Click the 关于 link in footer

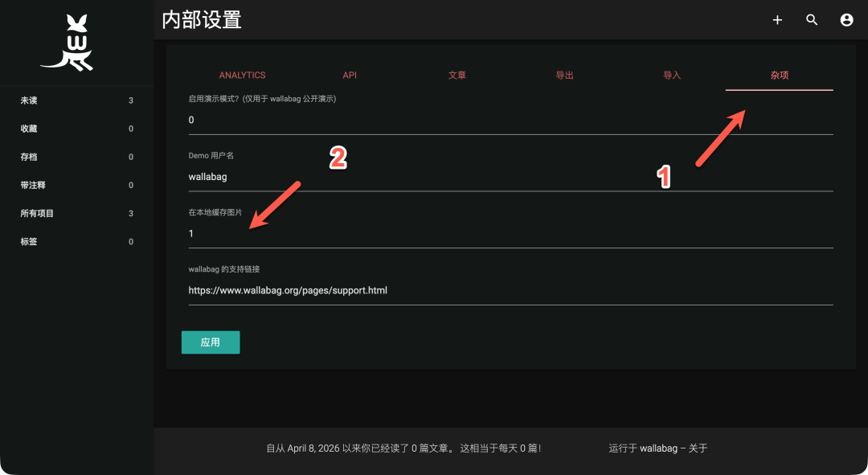[x=698, y=448]
